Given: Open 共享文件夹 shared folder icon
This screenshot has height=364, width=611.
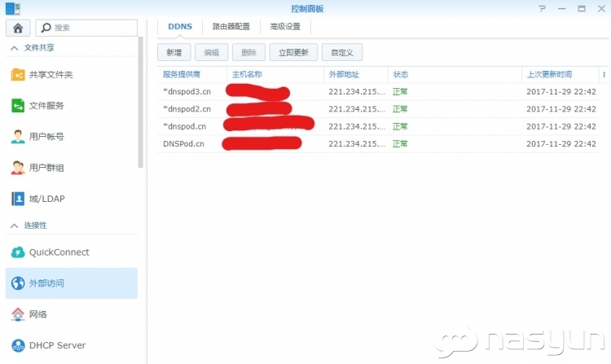Looking at the screenshot, I should coord(18,75).
